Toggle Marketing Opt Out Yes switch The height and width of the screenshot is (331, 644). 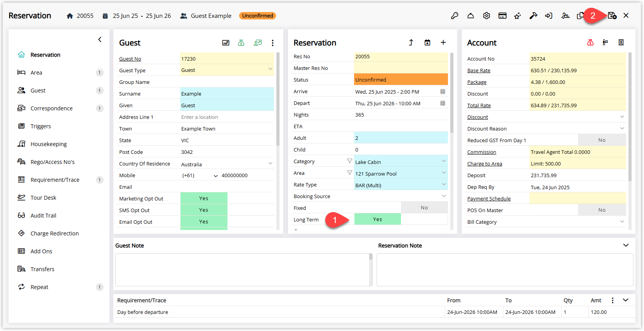[x=204, y=198]
